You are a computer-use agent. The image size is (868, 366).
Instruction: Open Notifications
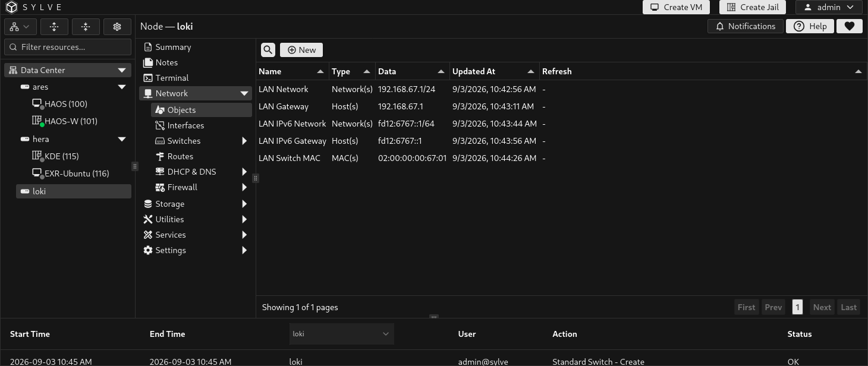coord(745,26)
